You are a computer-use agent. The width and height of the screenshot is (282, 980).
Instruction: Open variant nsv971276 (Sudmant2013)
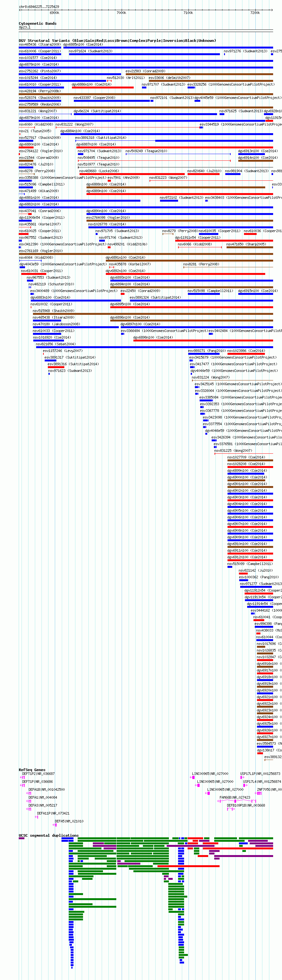(x=246, y=51)
